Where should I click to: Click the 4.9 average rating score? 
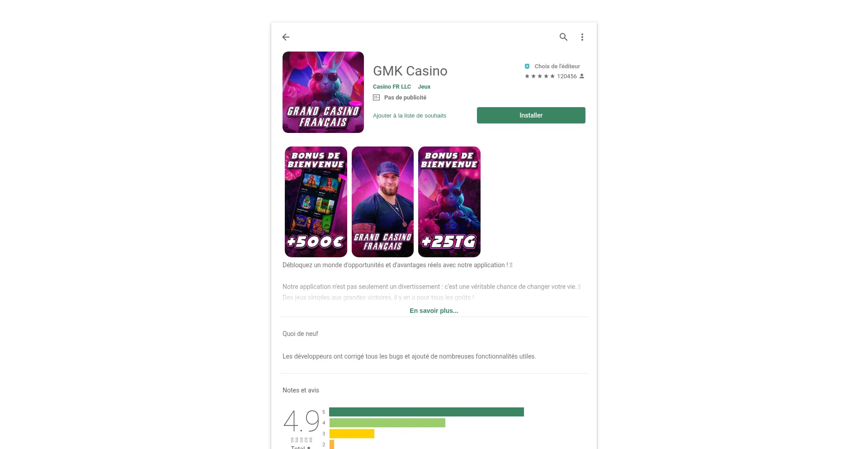point(302,421)
